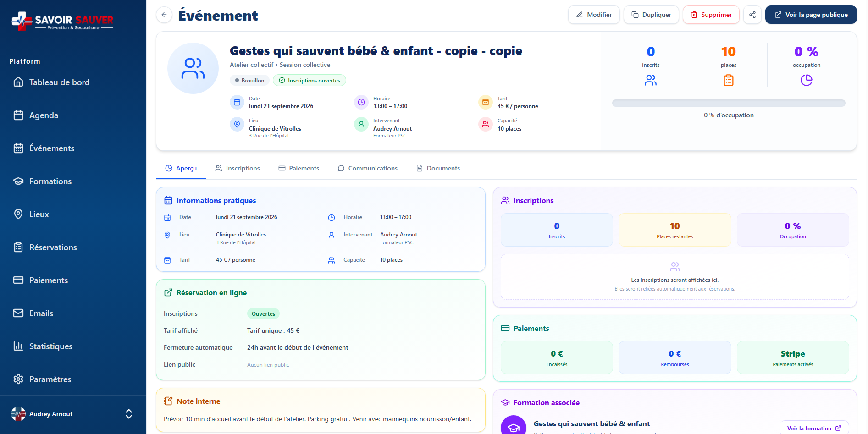This screenshot has height=434, width=868.
Task: Click the share icon button
Action: (752, 15)
